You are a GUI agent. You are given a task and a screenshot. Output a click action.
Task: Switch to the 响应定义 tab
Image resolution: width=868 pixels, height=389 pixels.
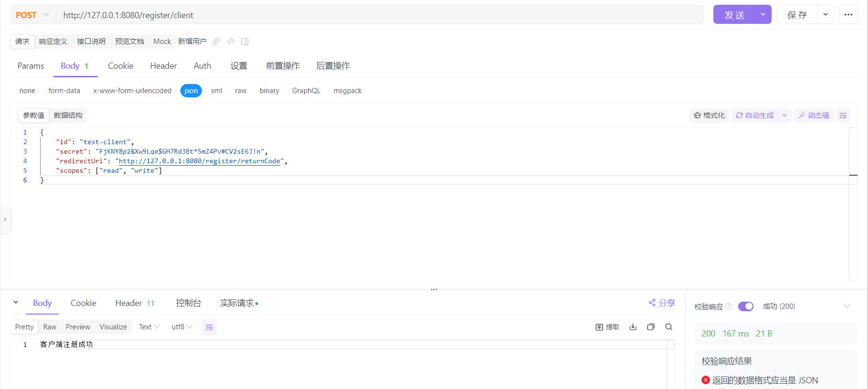click(53, 42)
